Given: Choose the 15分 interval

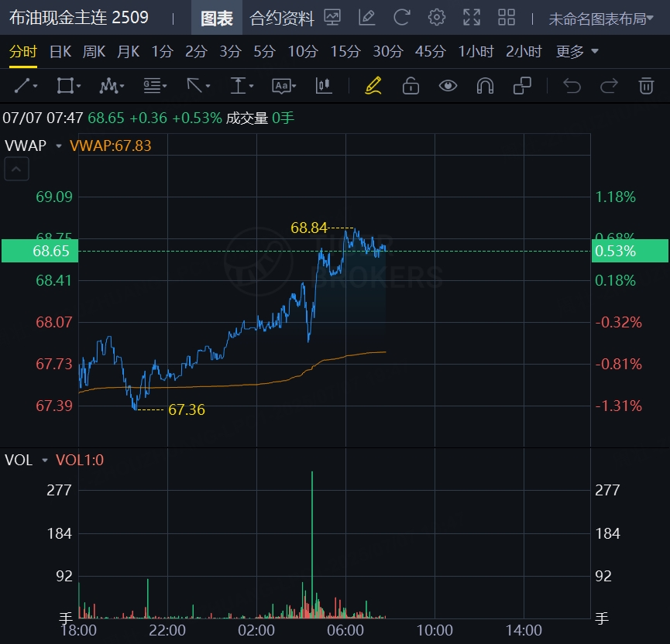Looking at the screenshot, I should click(345, 52).
